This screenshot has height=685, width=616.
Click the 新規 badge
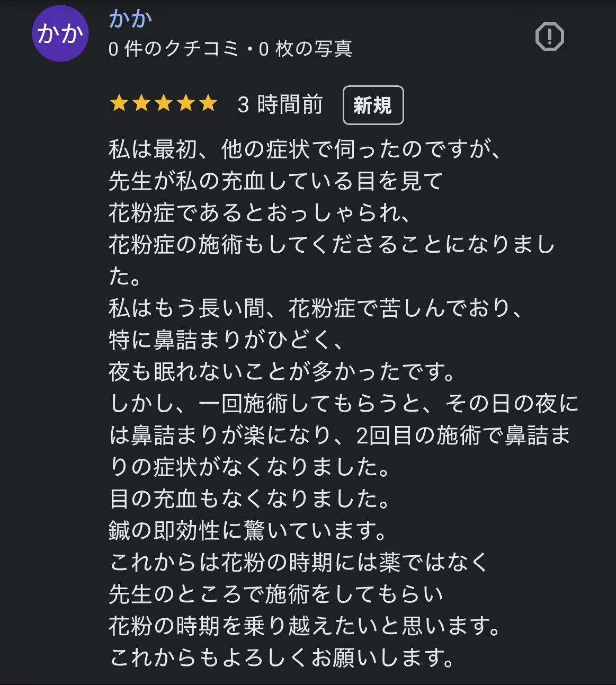(x=373, y=105)
